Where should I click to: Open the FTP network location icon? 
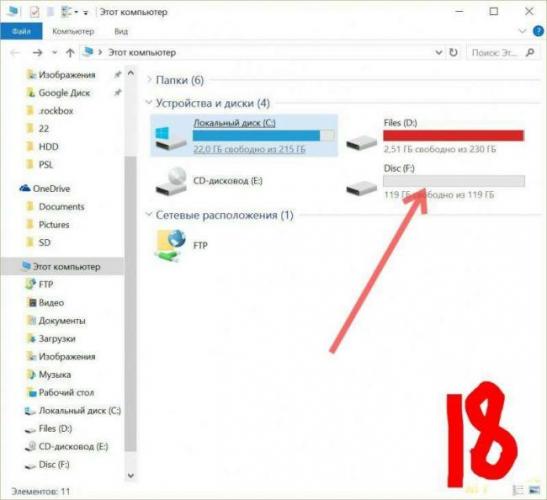pos(170,246)
